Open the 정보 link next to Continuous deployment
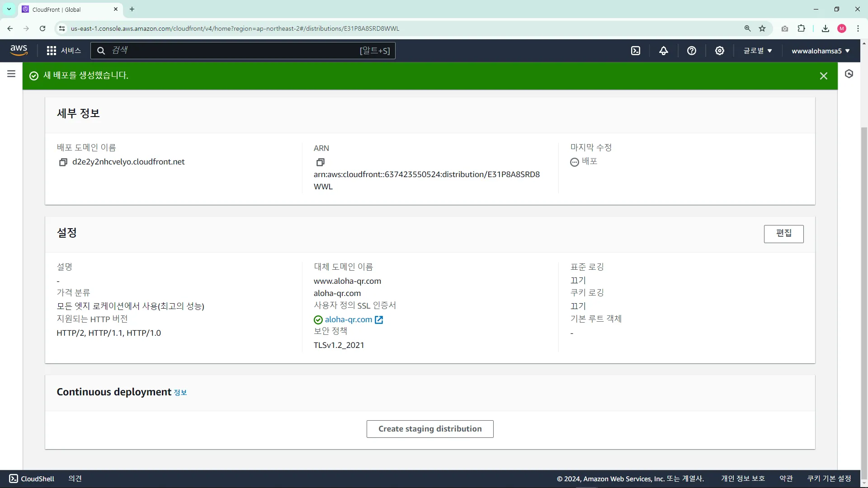The height and width of the screenshot is (488, 868). pos(180,393)
